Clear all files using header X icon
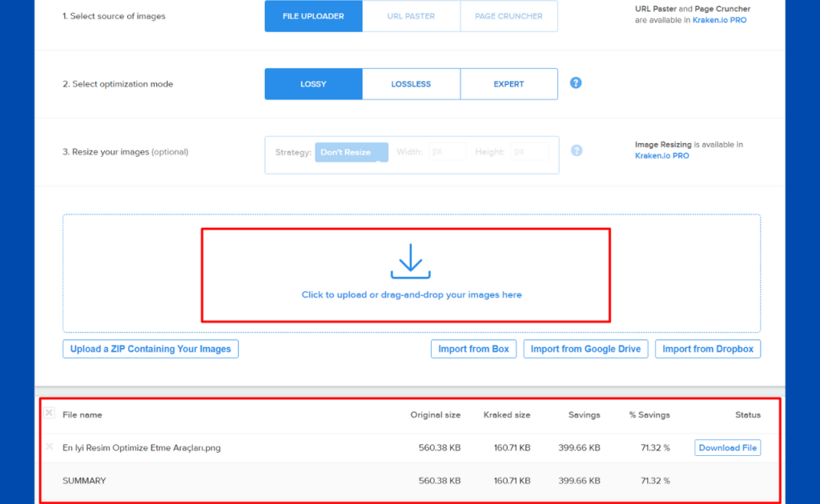Image resolution: width=820 pixels, height=504 pixels. tap(49, 413)
